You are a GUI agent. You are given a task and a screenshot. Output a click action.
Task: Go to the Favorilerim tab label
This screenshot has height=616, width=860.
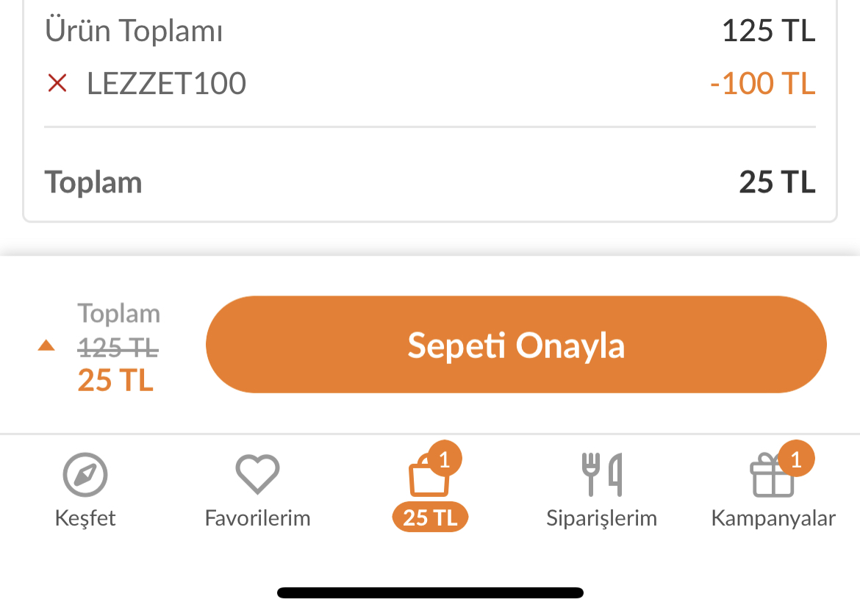(x=257, y=518)
